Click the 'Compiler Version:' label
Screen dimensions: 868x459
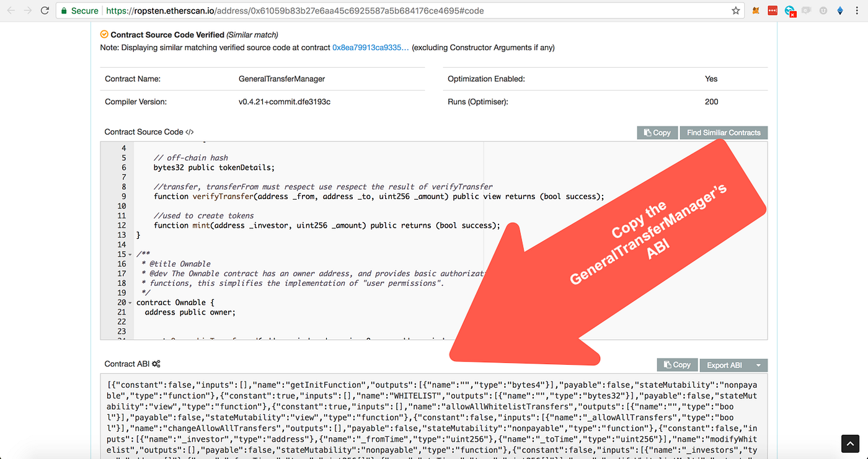click(136, 102)
